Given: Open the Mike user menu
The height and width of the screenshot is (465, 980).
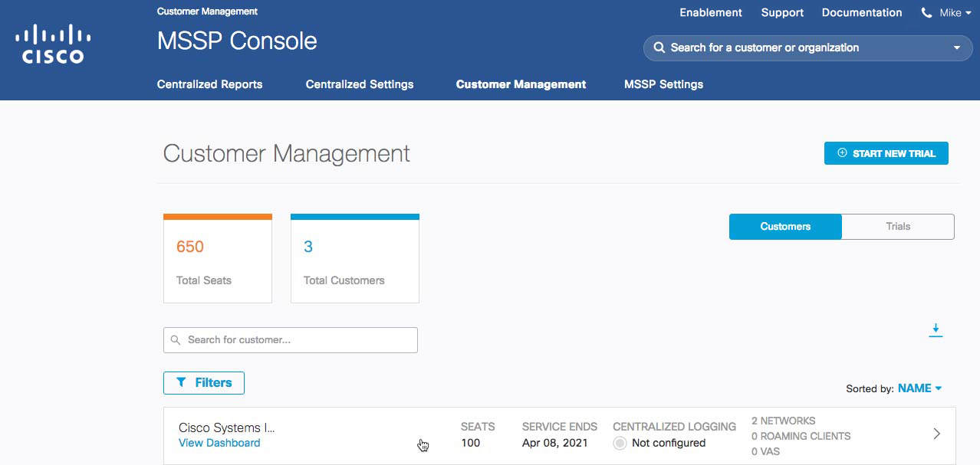Looking at the screenshot, I should click(x=955, y=13).
